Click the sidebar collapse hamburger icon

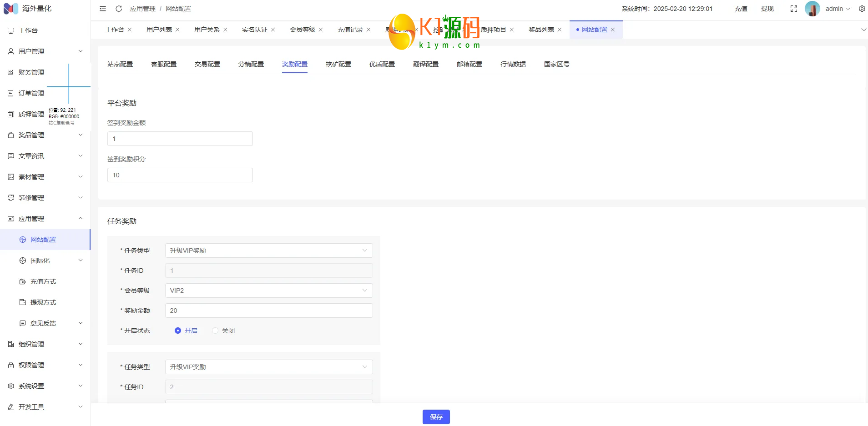click(x=103, y=9)
